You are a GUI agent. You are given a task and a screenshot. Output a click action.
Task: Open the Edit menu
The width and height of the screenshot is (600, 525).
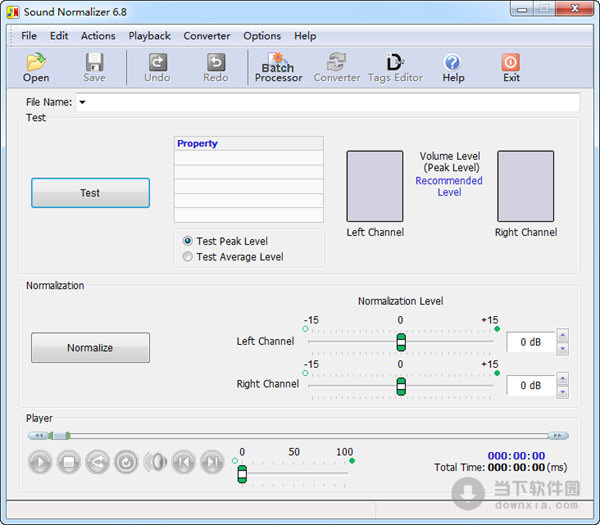pyautogui.click(x=59, y=36)
